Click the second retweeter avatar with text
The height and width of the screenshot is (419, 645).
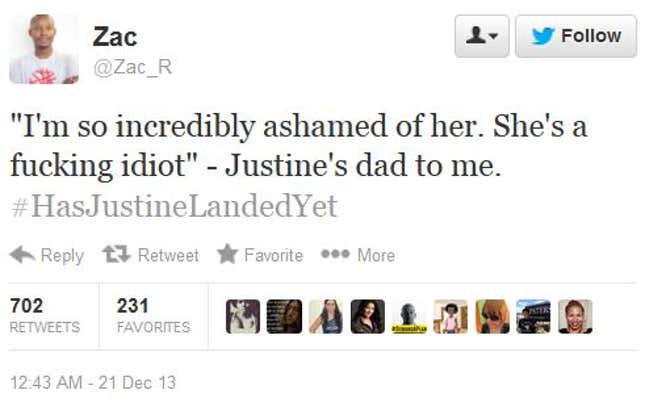[x=284, y=316]
